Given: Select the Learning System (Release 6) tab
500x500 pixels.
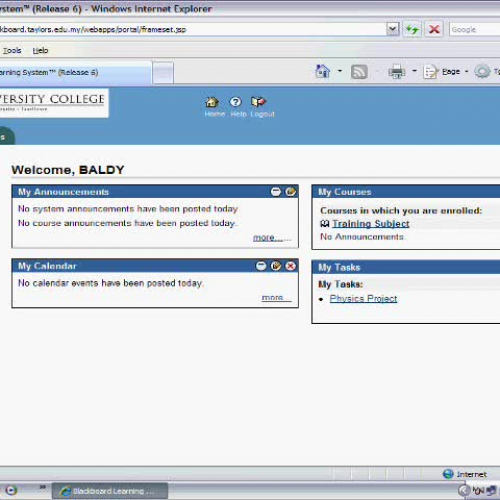Looking at the screenshot, I should pyautogui.click(x=75, y=72).
